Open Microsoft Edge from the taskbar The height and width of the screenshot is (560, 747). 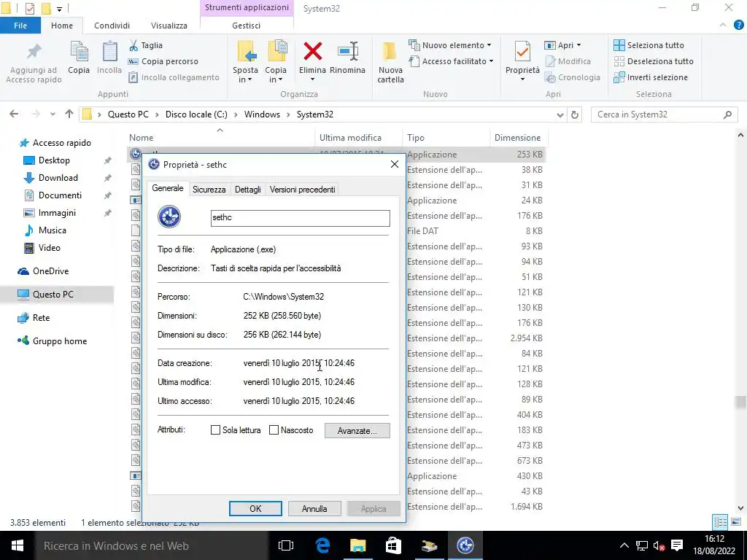[322, 545]
